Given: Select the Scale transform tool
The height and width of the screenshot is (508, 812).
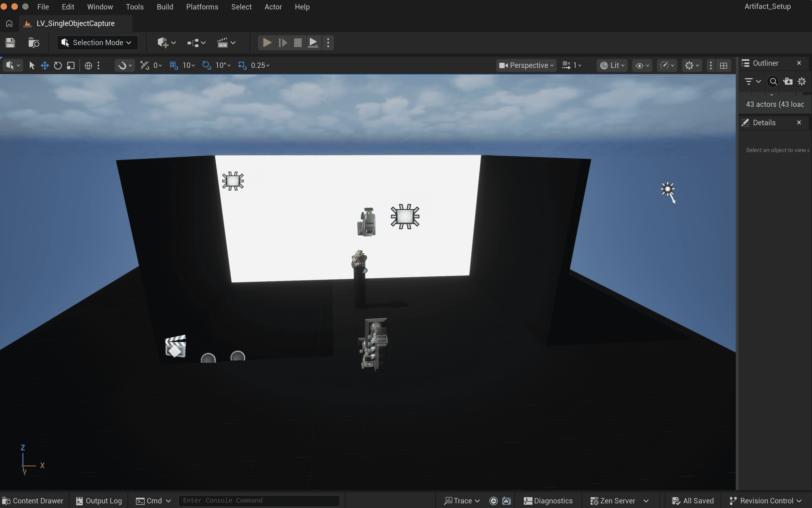Looking at the screenshot, I should [71, 65].
